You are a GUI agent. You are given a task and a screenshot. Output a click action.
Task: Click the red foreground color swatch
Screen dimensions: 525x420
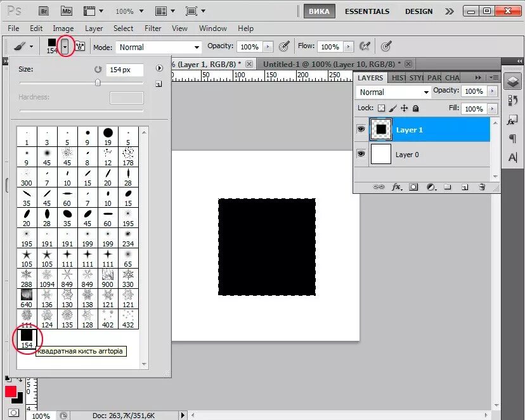pyautogui.click(x=11, y=392)
